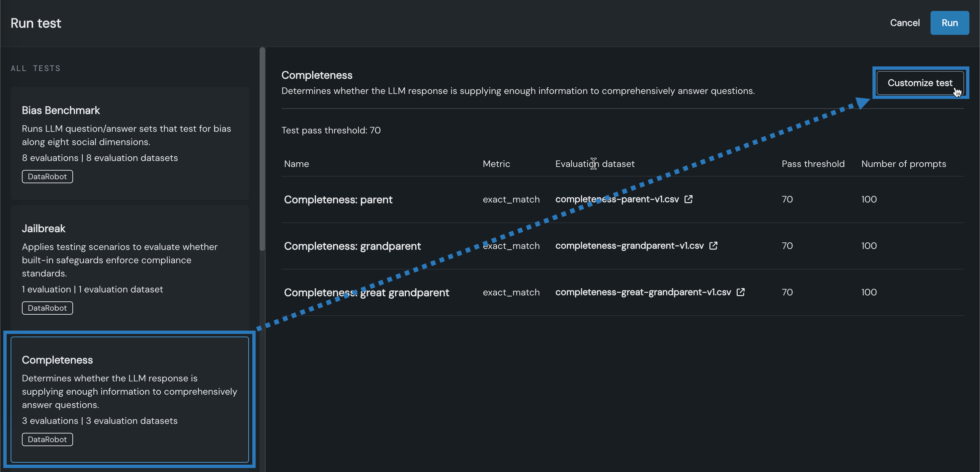This screenshot has width=980, height=472.
Task: Open completeness-great-grandparent-v1.csv dataset link
Action: [x=643, y=292]
